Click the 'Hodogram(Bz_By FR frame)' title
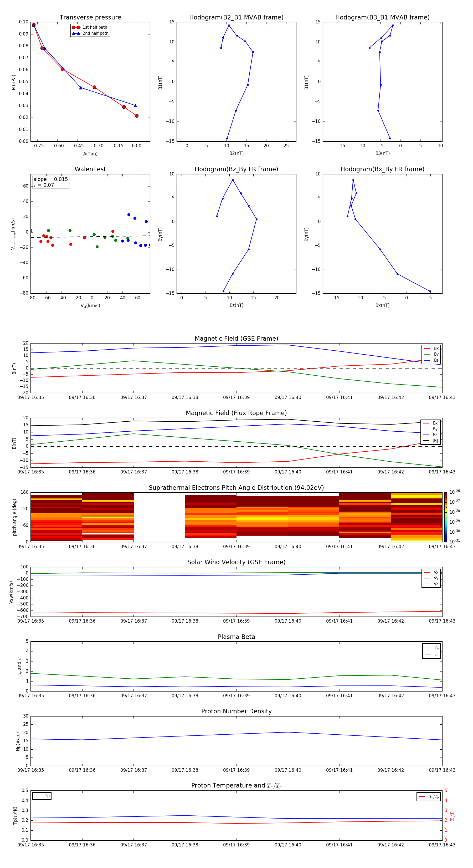Image resolution: width=473 pixels, height=868 pixels. pos(236,169)
